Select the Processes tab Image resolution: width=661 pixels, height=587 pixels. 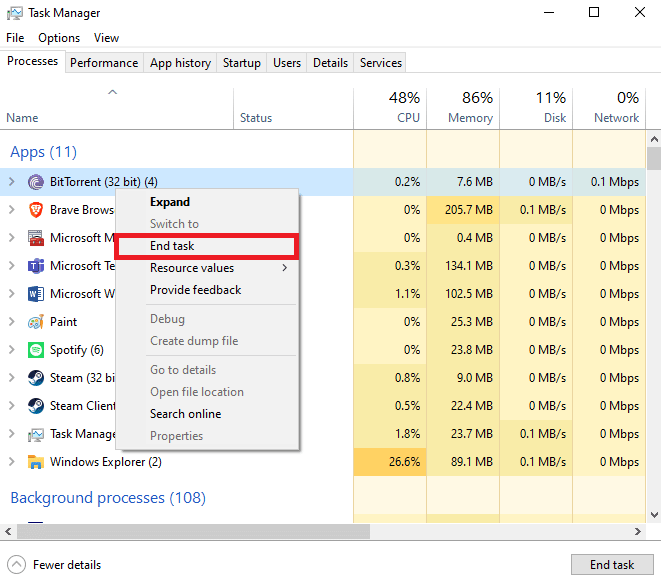click(32, 61)
